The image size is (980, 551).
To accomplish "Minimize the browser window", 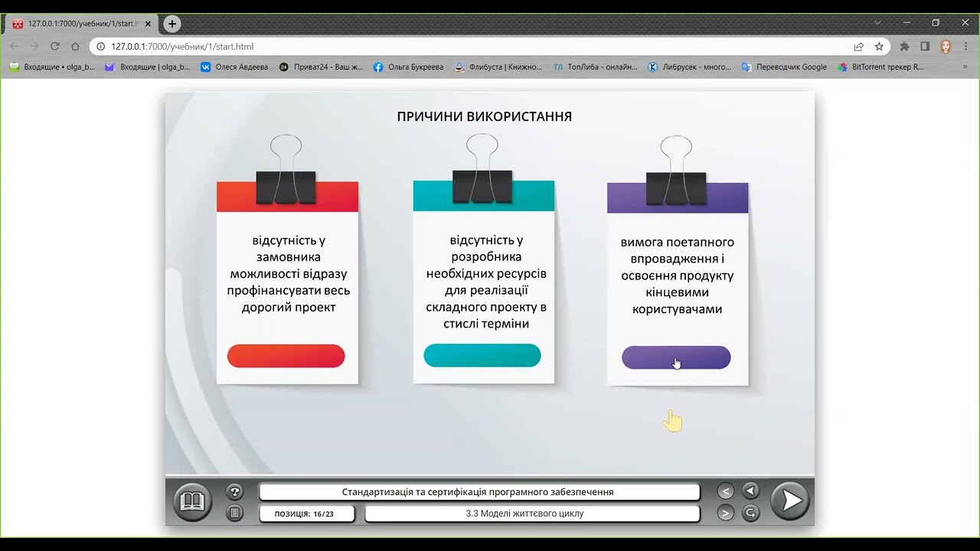I will [x=906, y=23].
